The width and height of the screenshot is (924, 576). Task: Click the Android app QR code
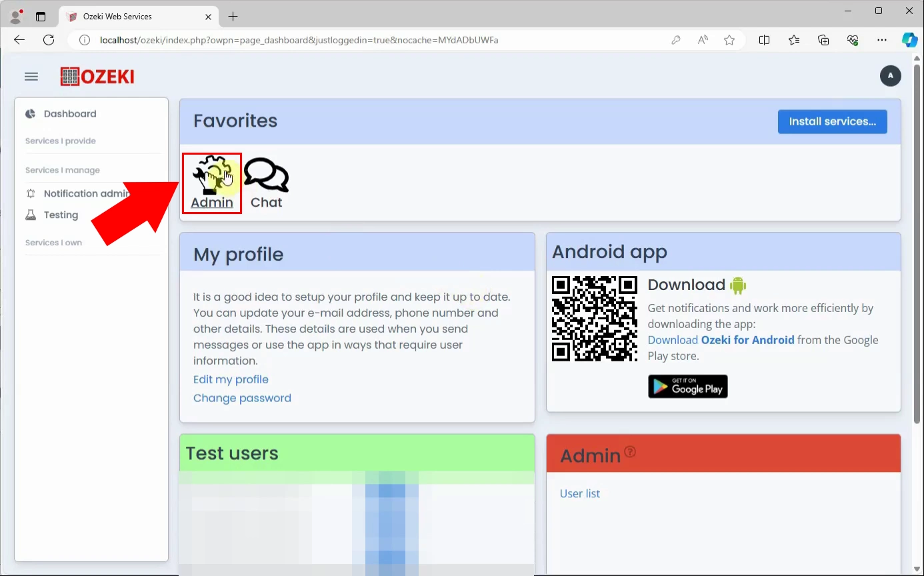click(x=595, y=319)
